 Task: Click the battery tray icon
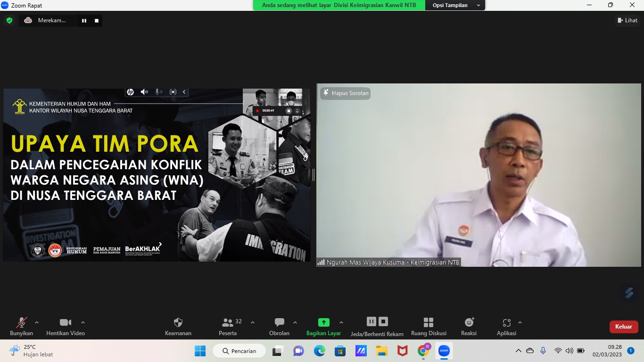[581, 351]
